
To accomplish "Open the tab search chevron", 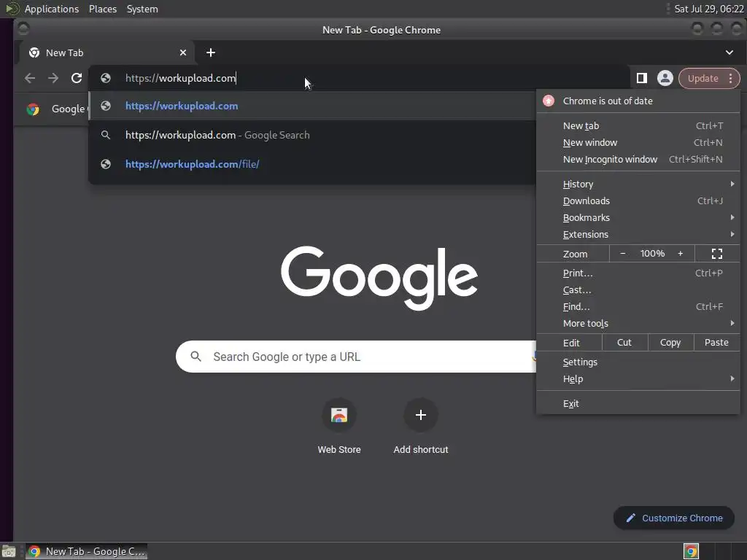I will (x=729, y=52).
